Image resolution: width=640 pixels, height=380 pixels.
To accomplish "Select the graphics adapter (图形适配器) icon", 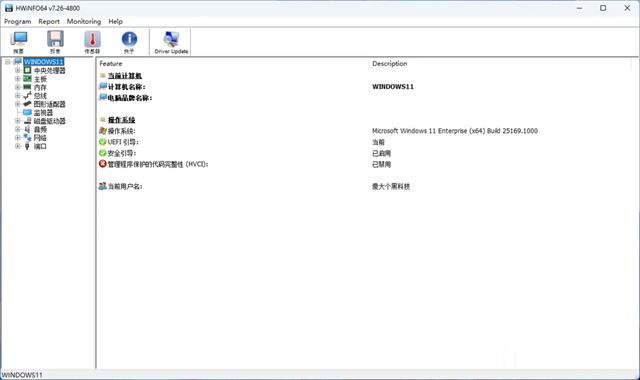I will point(27,104).
